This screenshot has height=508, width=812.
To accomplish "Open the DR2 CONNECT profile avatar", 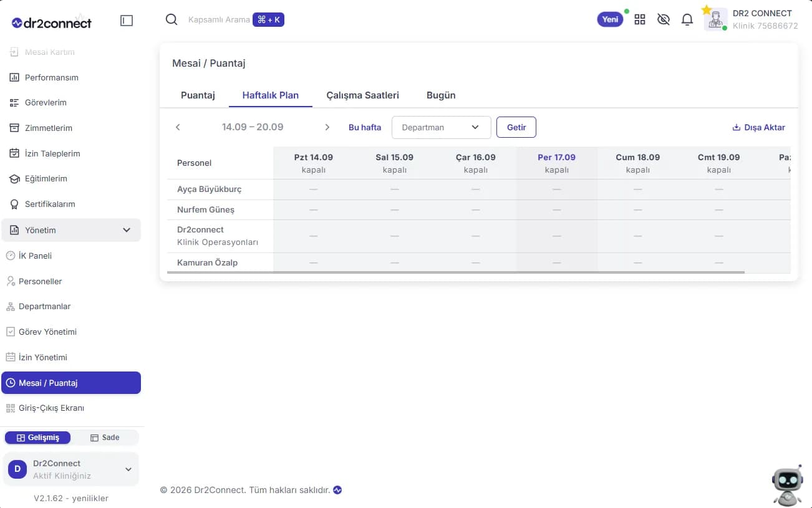I will pos(715,19).
